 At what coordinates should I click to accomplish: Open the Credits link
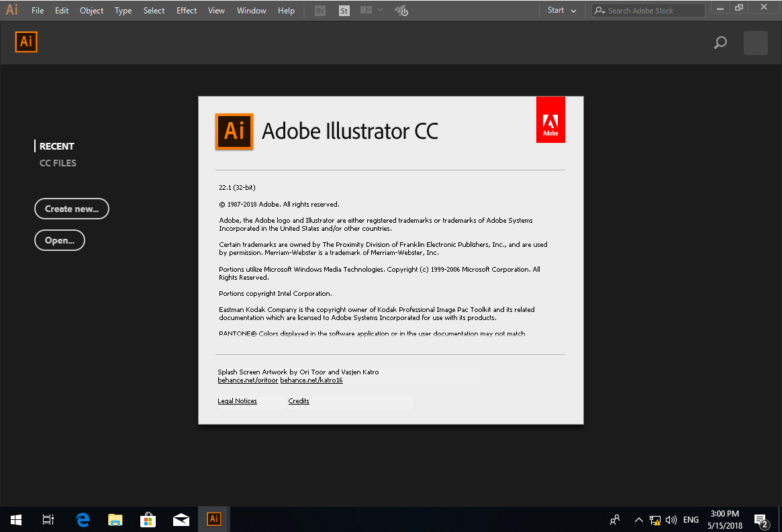299,401
